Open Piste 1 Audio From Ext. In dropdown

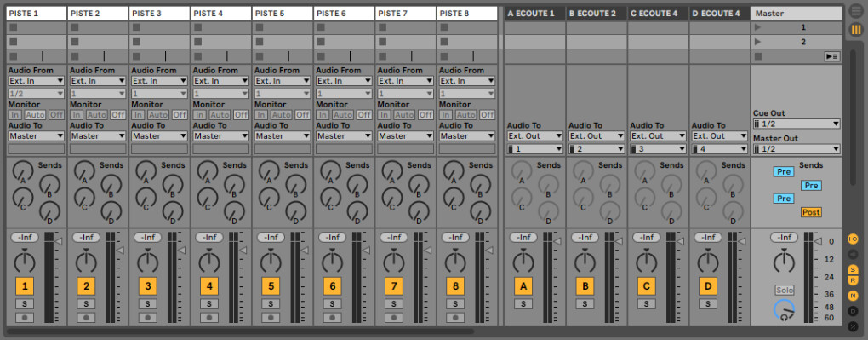coord(37,81)
